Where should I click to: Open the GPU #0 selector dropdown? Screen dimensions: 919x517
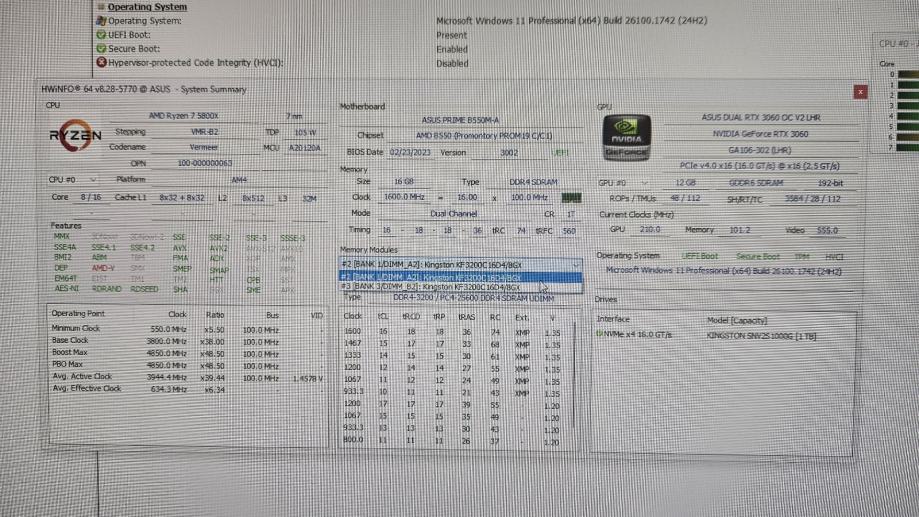(623, 183)
